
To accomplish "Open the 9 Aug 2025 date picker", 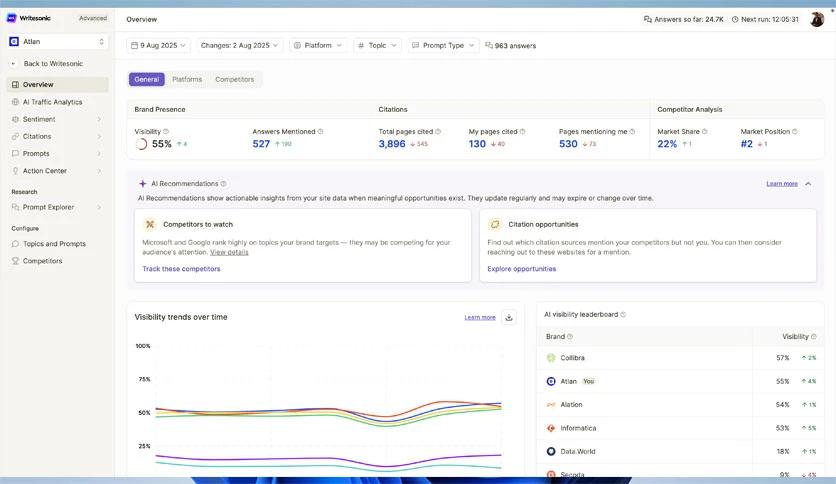I will [159, 45].
